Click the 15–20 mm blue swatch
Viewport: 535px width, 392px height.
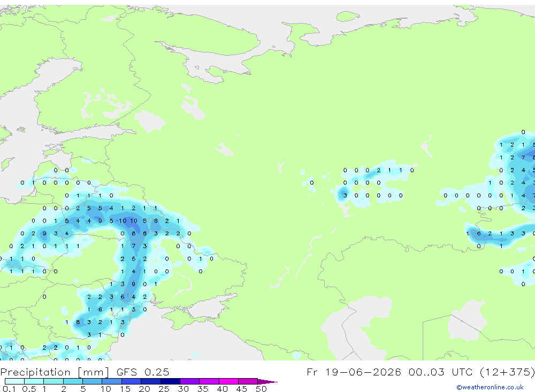132,381
